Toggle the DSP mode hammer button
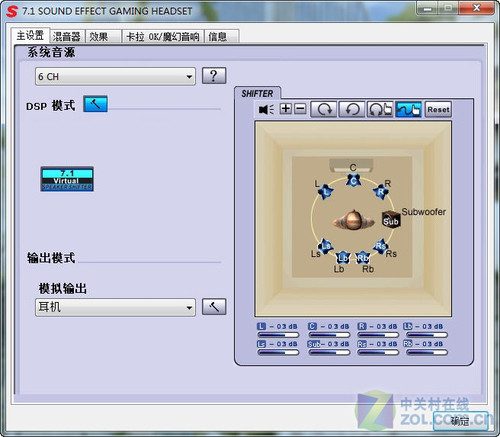Viewport: 500px width, 437px height. [95, 104]
